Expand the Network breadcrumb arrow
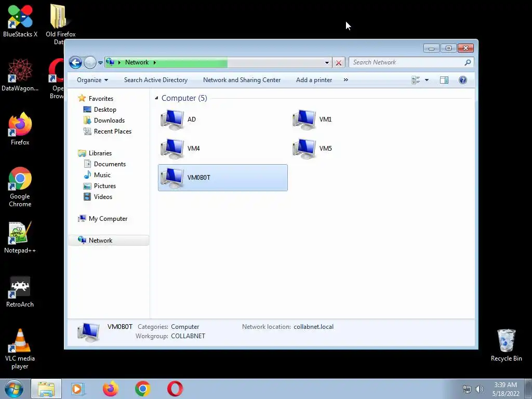 (155, 62)
